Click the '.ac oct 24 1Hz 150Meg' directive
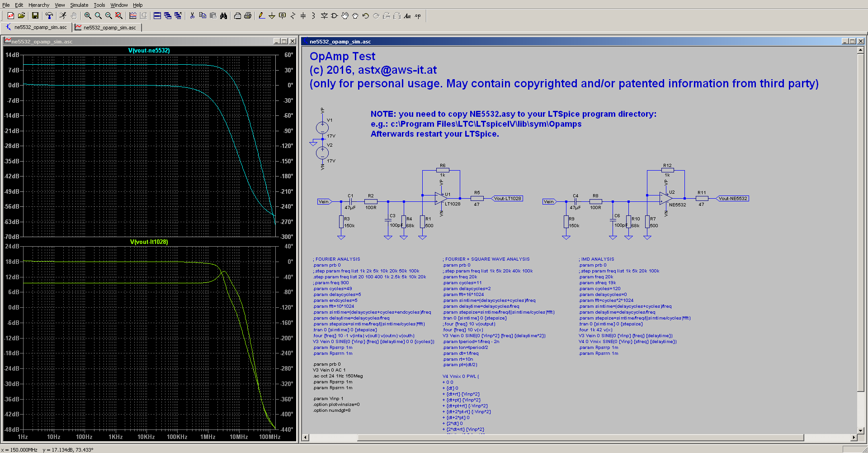 click(x=338, y=376)
